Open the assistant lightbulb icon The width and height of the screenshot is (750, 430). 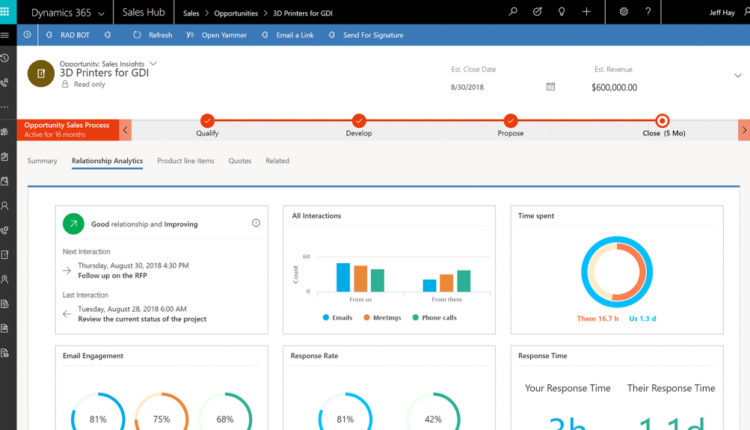[561, 12]
